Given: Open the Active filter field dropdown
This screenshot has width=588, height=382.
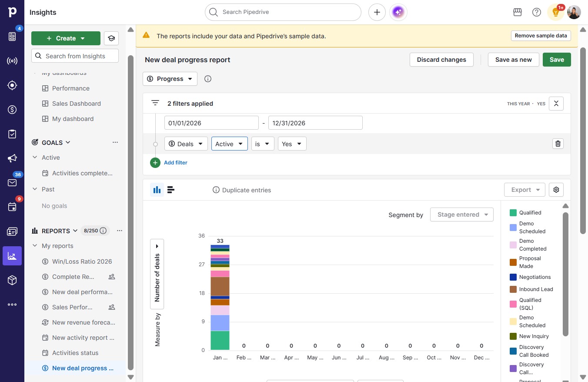Looking at the screenshot, I should 230,144.
